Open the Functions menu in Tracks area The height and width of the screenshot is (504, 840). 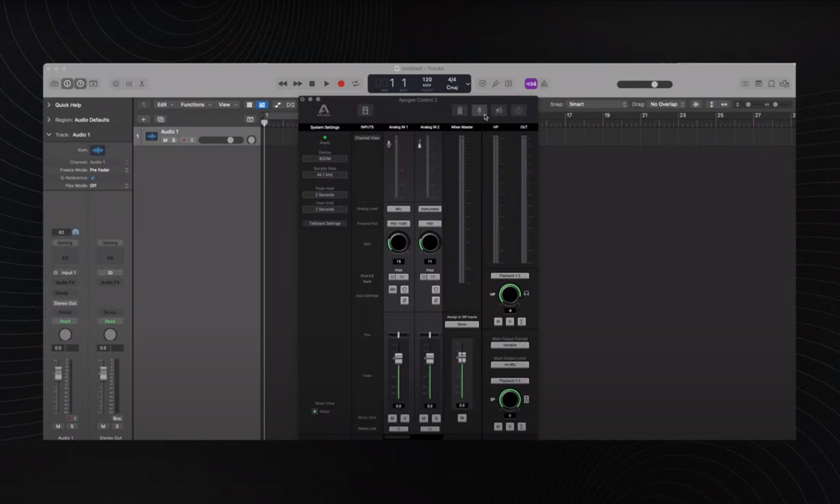[x=195, y=105]
